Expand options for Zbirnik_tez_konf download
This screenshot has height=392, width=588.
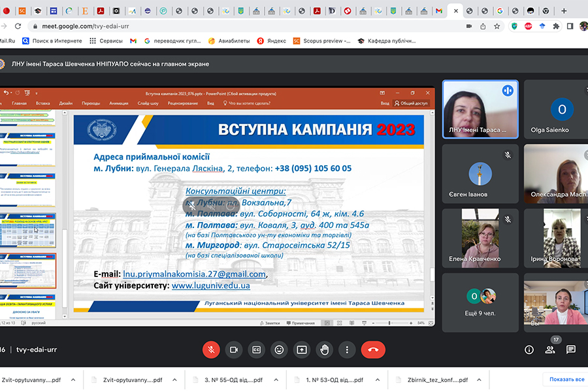click(x=480, y=380)
